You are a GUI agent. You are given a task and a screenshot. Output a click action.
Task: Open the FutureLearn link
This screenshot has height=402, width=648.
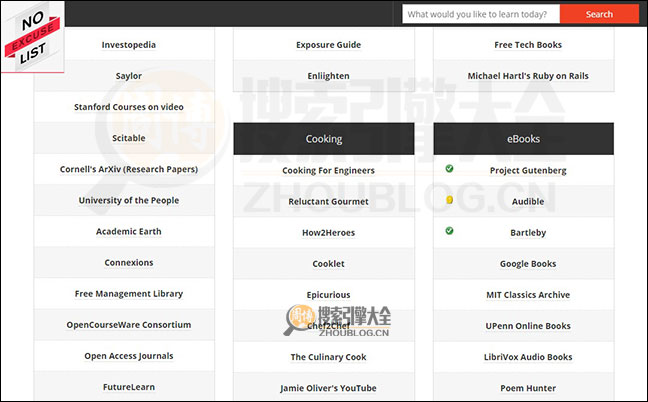point(129,387)
